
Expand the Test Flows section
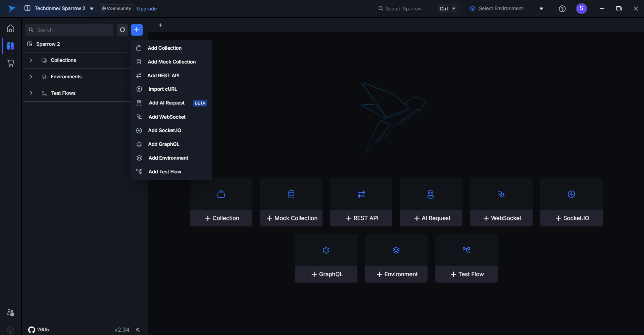tap(31, 93)
